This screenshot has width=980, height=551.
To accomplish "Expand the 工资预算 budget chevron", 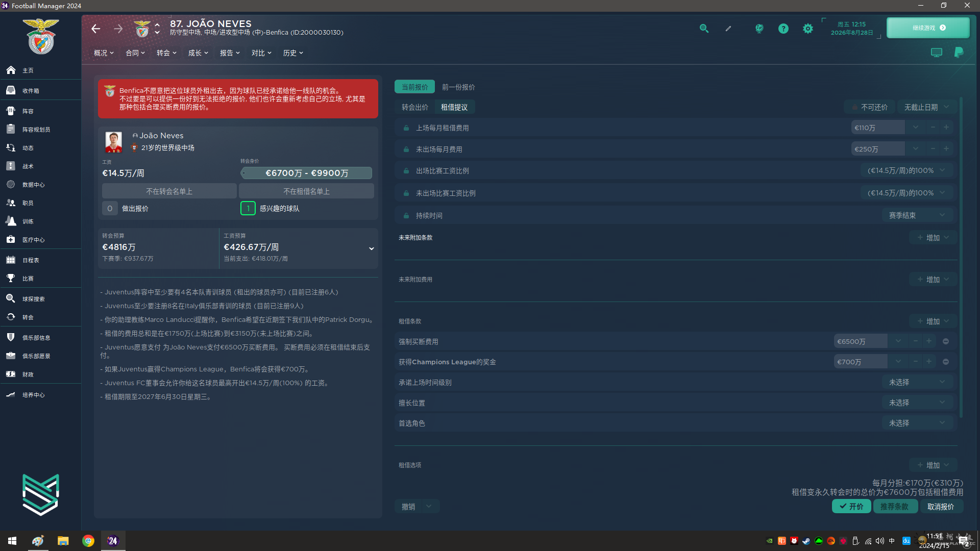I will (x=372, y=248).
